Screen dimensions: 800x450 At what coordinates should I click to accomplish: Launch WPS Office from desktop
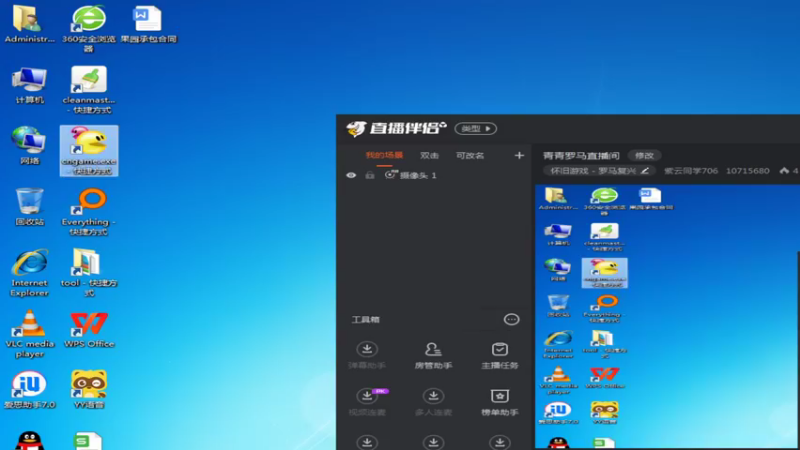pos(89,329)
